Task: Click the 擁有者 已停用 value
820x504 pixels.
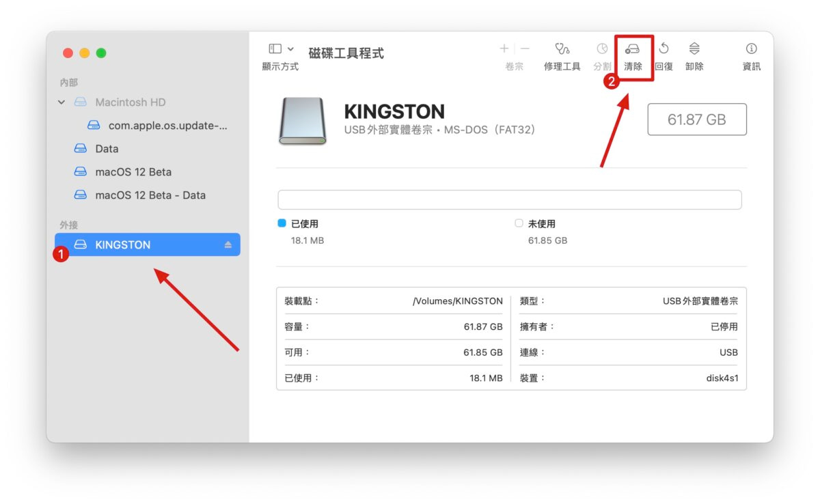Action: tap(724, 327)
